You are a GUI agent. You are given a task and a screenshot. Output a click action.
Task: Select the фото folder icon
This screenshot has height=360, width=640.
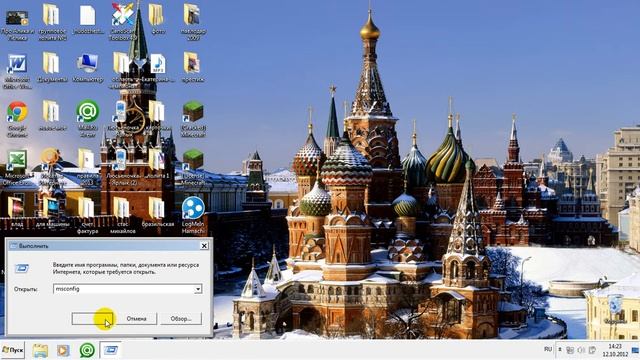156,15
